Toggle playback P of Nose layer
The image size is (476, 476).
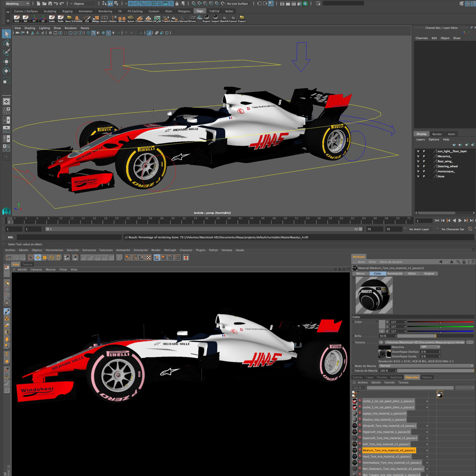pyautogui.click(x=424, y=177)
